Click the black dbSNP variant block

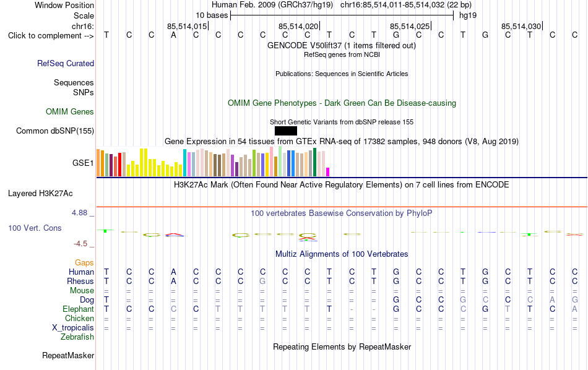tap(286, 131)
